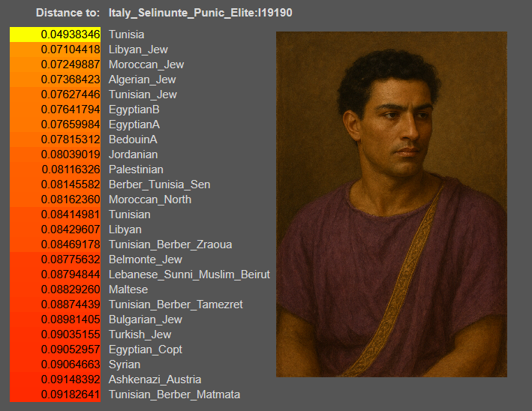Select the Libyan_Jew label
532x411 pixels.
[138, 49]
